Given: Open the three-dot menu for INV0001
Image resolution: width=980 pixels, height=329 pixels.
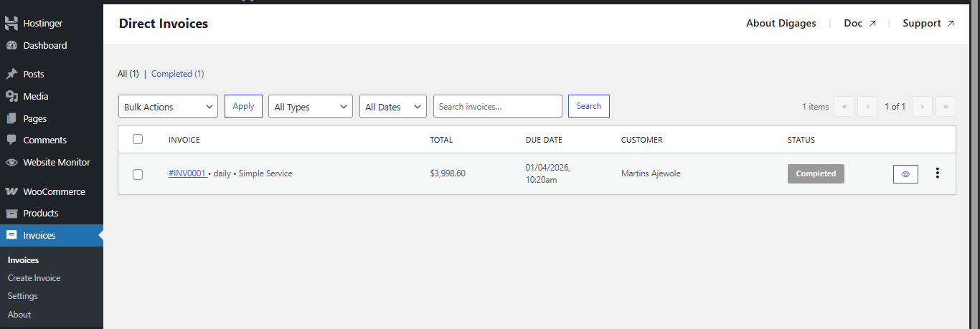Looking at the screenshot, I should 937,173.
